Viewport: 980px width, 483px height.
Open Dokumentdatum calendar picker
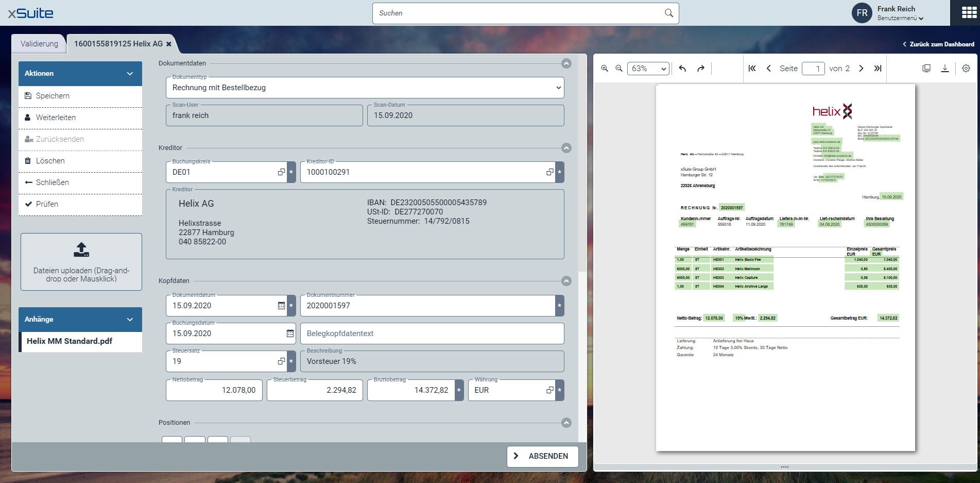pyautogui.click(x=281, y=306)
